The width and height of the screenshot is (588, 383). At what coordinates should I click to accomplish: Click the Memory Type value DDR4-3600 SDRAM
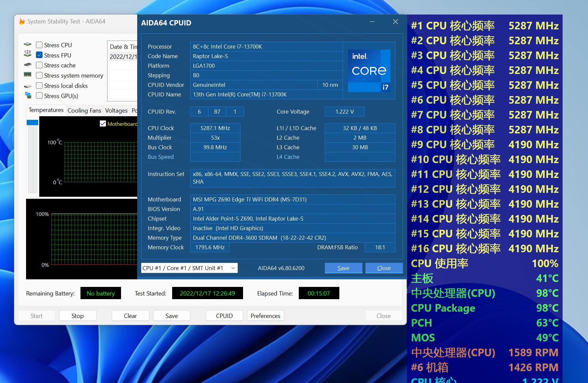(293, 238)
